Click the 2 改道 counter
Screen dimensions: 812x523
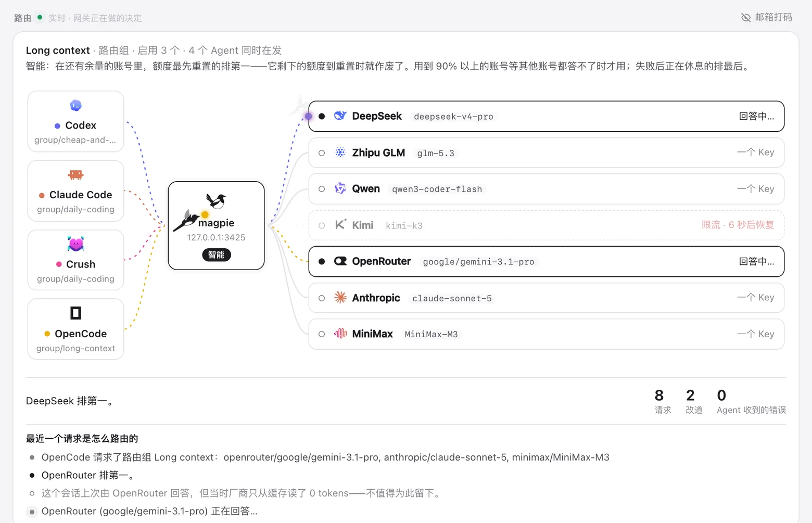pos(693,401)
